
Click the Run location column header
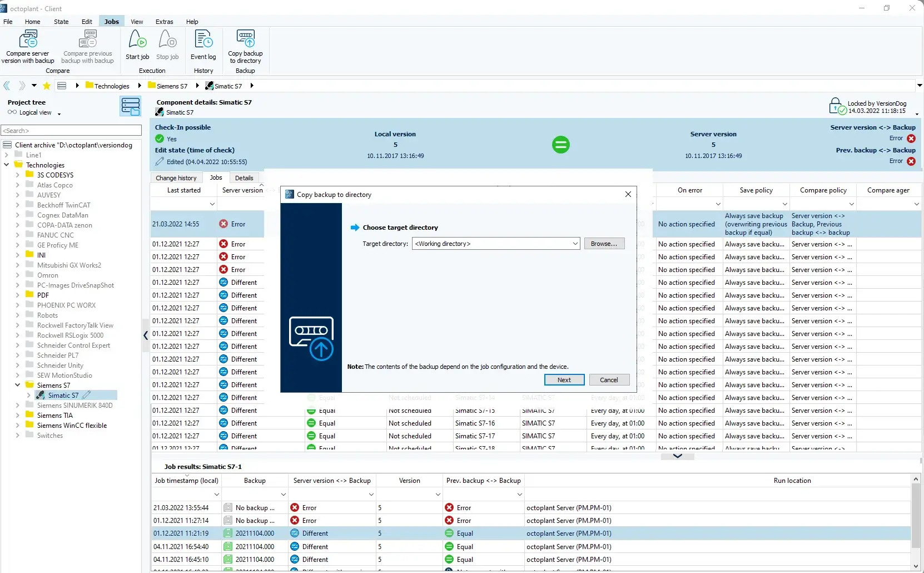tap(792, 481)
